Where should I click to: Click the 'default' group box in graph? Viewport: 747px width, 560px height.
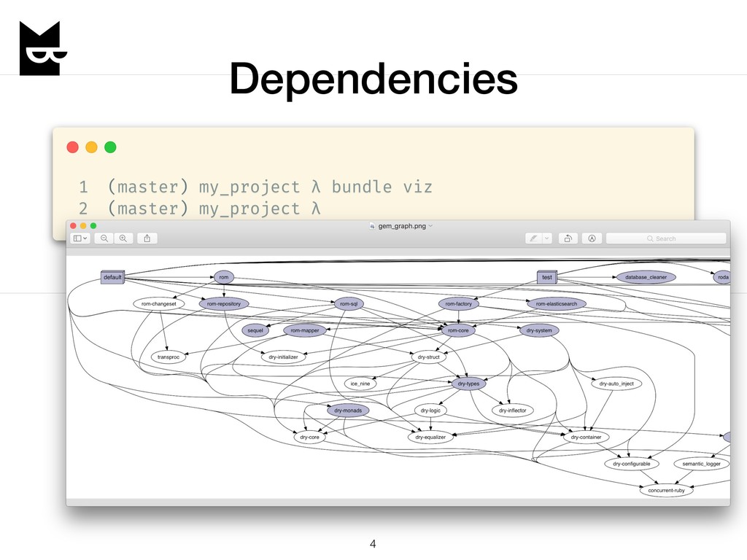(x=112, y=277)
